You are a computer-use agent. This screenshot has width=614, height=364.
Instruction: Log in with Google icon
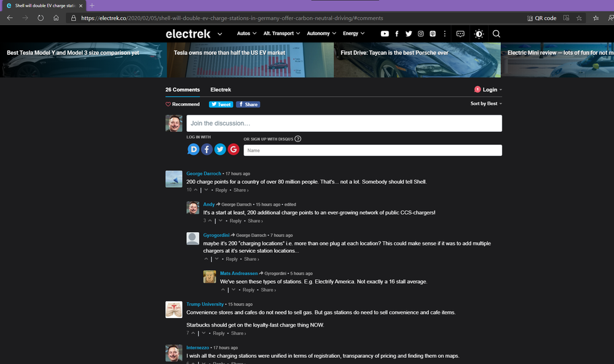pos(234,149)
